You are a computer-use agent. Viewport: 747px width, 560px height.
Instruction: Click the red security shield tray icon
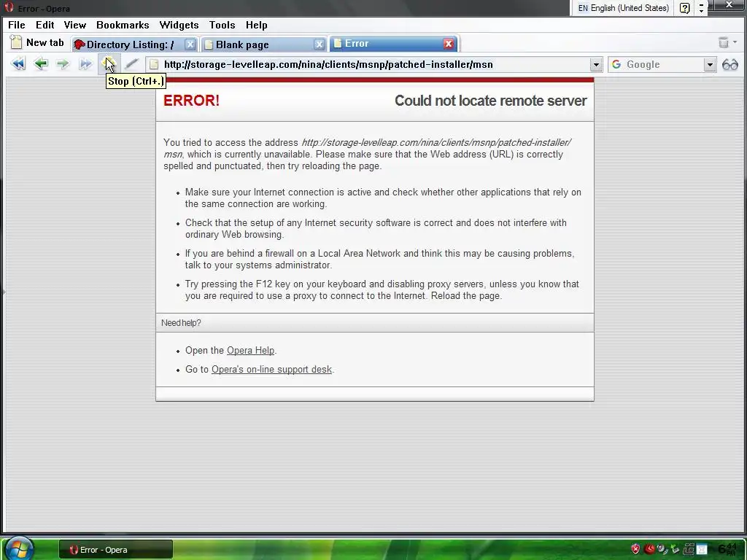coord(635,549)
